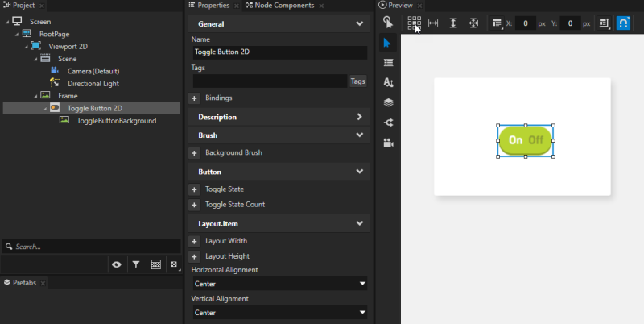
Task: Toggle the blue magnet snap button
Action: click(x=623, y=23)
